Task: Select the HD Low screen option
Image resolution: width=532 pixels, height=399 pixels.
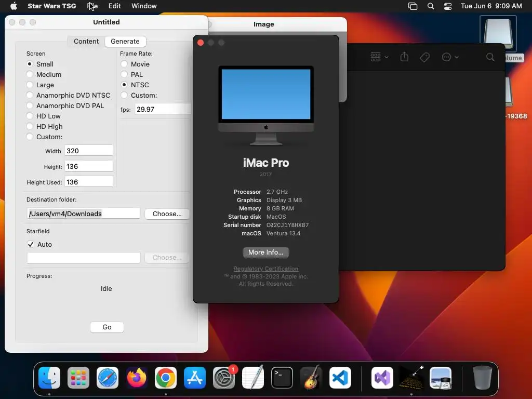Action: pos(30,116)
